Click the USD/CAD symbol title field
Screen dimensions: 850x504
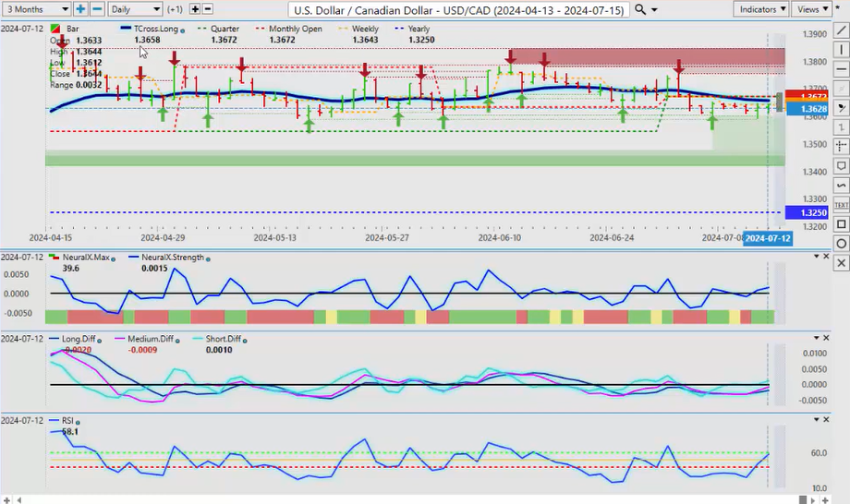[460, 10]
